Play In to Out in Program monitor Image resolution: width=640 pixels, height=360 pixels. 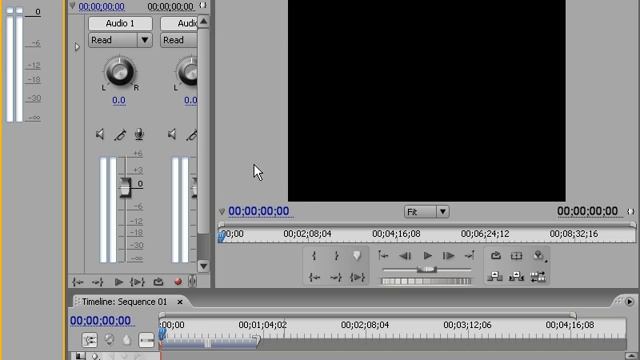click(358, 278)
